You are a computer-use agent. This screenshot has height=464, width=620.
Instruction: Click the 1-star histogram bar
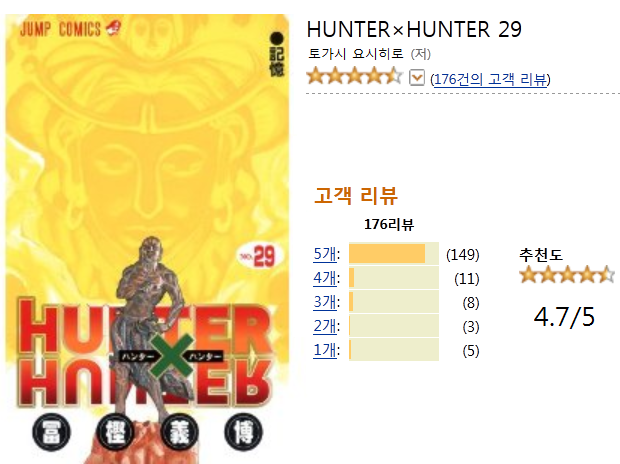pyautogui.click(x=394, y=350)
